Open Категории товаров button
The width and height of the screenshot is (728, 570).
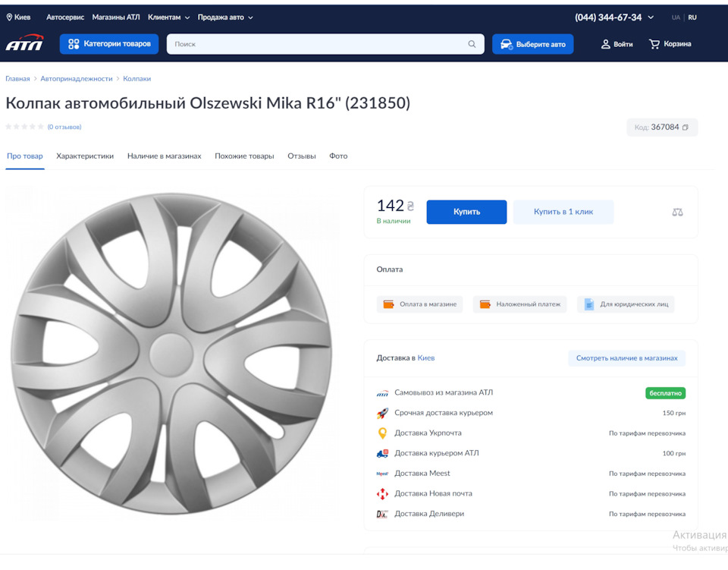(109, 44)
